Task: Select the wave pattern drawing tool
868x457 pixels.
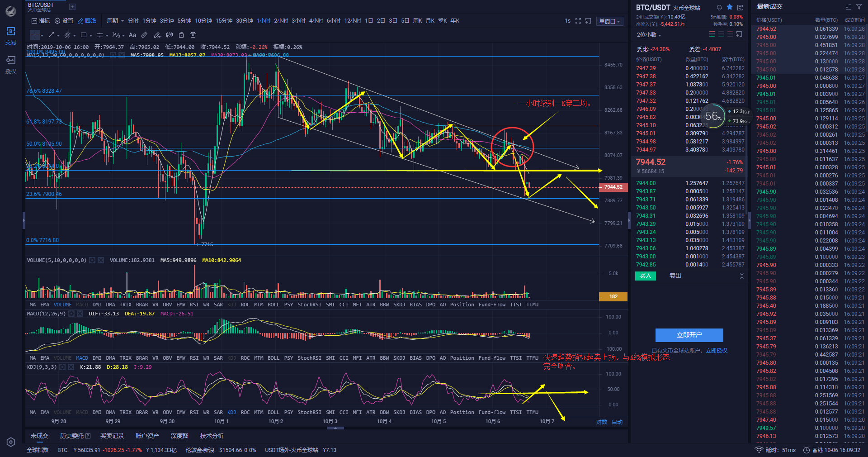Action: 116,35
